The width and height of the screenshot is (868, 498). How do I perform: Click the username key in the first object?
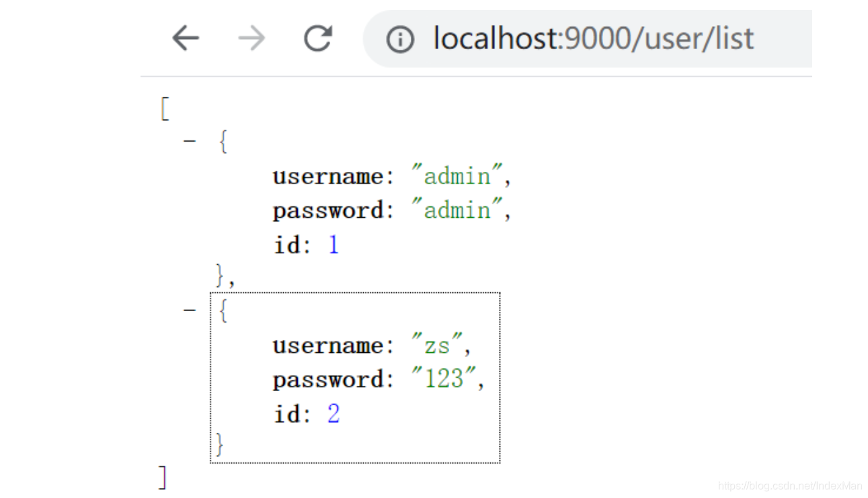327,177
